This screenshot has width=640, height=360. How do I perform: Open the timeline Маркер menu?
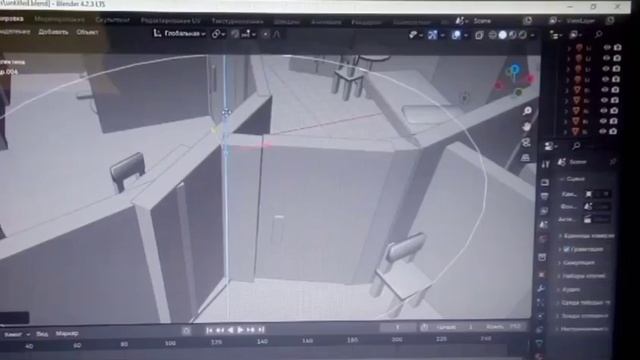click(x=67, y=333)
